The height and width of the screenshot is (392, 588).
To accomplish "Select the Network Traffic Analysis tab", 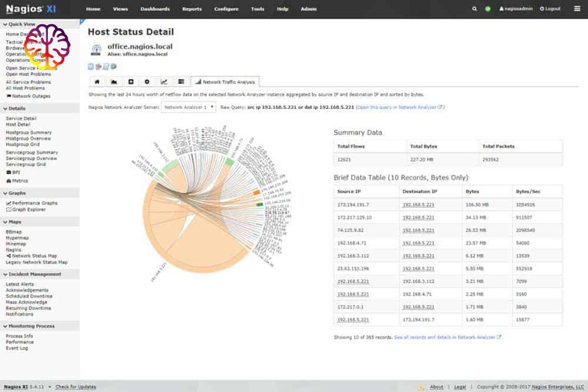I will tap(225, 82).
